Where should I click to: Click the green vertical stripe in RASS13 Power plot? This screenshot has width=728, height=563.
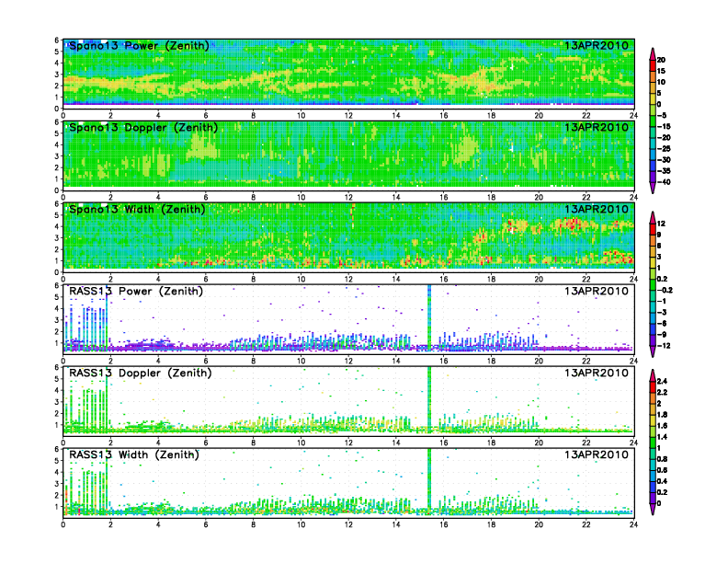(429, 316)
